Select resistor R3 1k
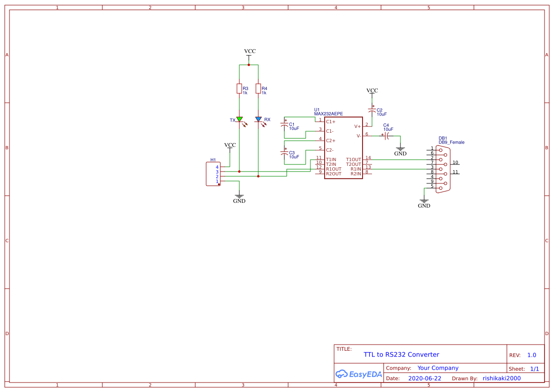 pyautogui.click(x=239, y=89)
